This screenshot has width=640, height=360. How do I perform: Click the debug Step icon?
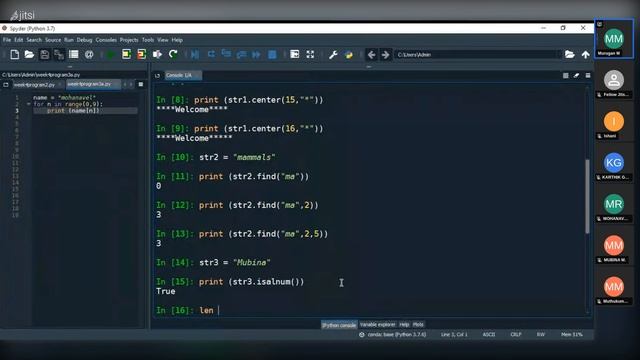[x=211, y=54]
